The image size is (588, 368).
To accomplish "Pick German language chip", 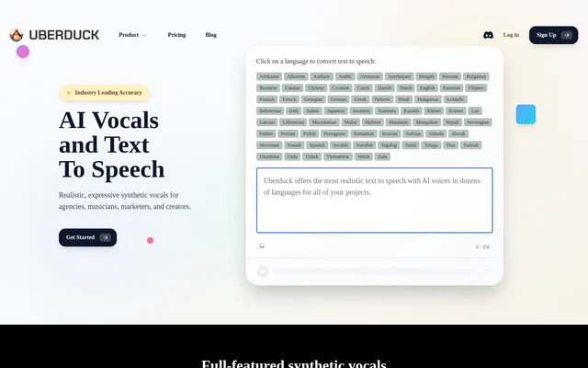I will pyautogui.click(x=338, y=99).
